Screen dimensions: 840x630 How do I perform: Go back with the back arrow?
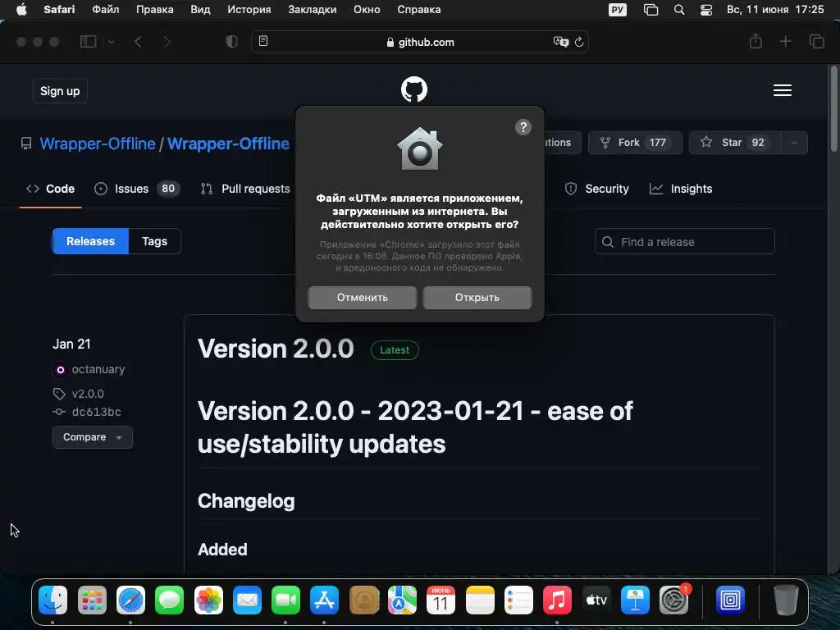click(138, 42)
